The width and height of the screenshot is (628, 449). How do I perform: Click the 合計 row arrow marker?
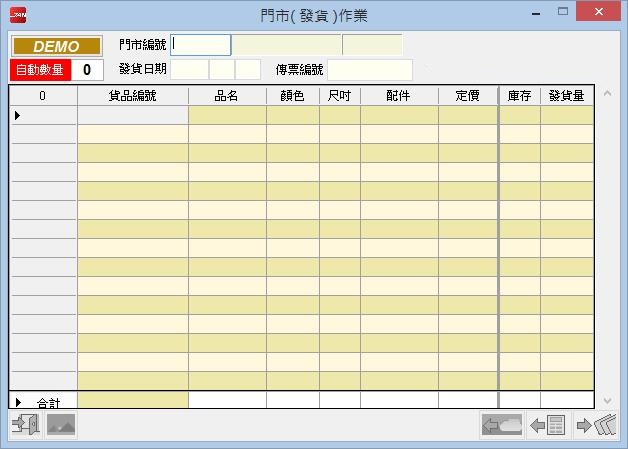[18, 402]
